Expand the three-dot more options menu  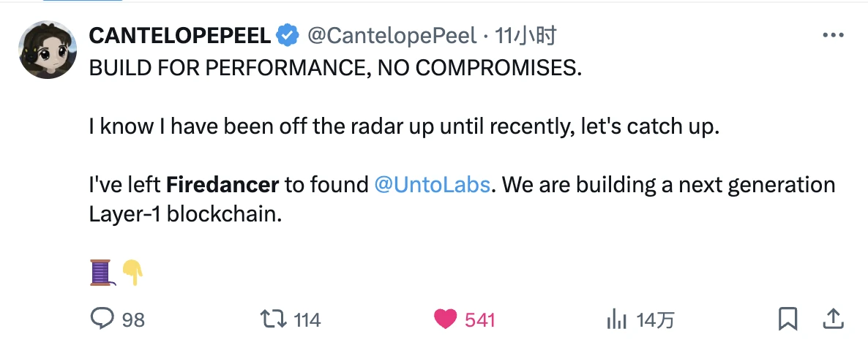coord(834,35)
